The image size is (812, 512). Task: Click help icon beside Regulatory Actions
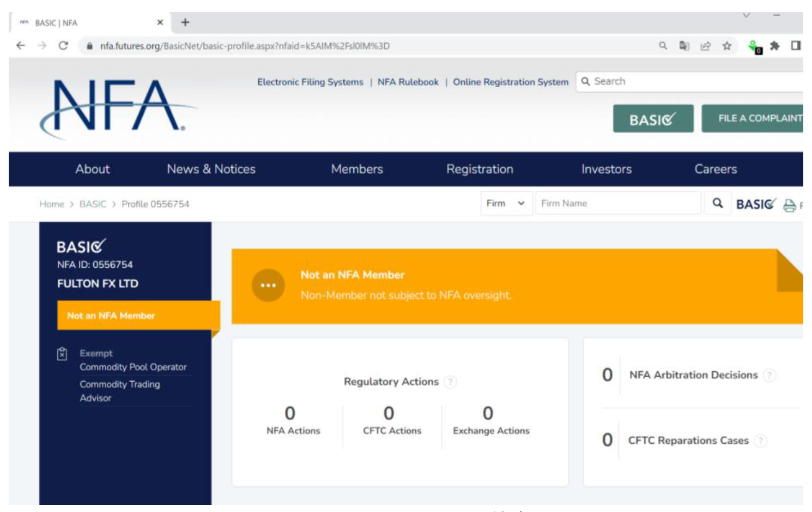pos(450,382)
